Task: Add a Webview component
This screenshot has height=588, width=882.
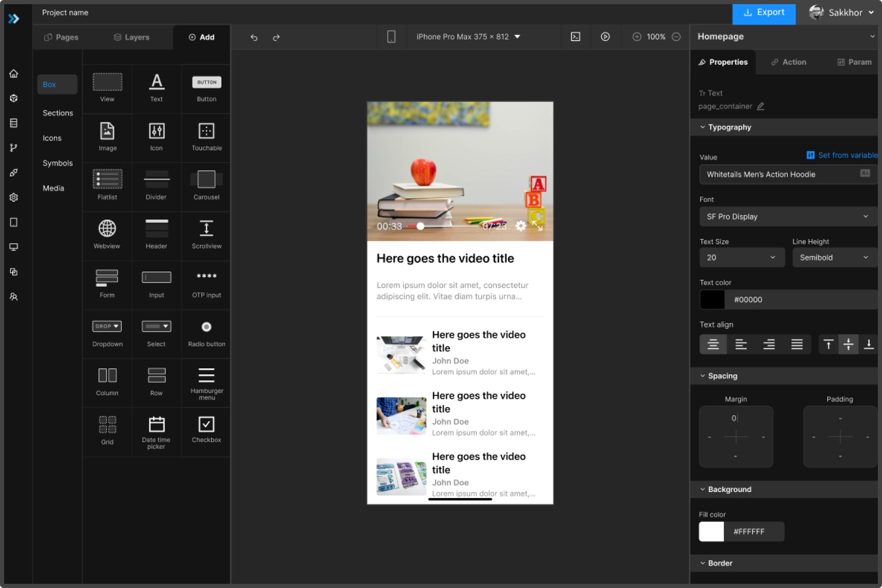Action: (x=107, y=233)
